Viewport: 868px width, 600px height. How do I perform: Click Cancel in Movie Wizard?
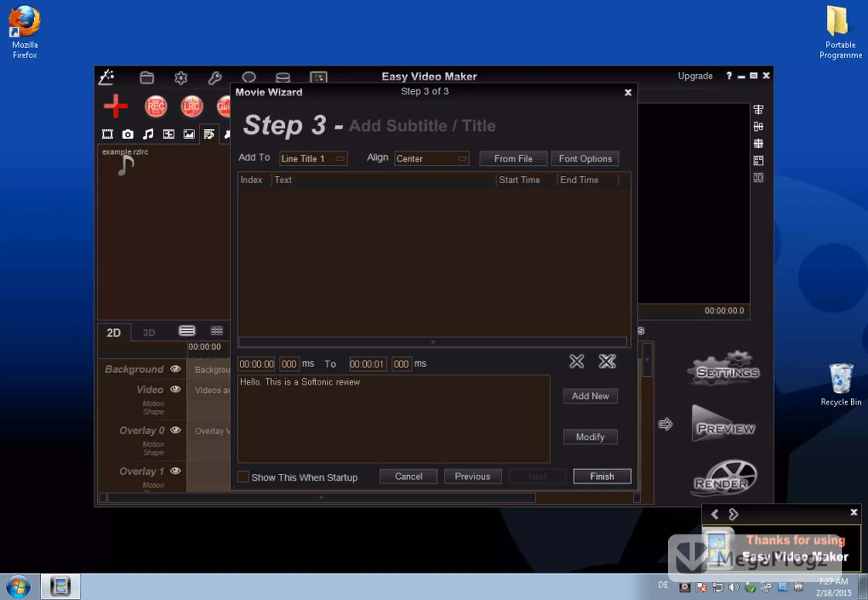[x=408, y=477]
